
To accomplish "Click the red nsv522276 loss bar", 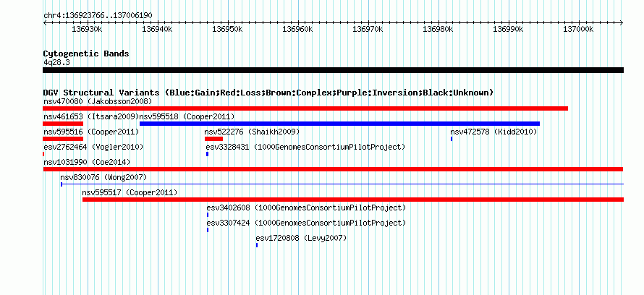I will coord(213,139).
